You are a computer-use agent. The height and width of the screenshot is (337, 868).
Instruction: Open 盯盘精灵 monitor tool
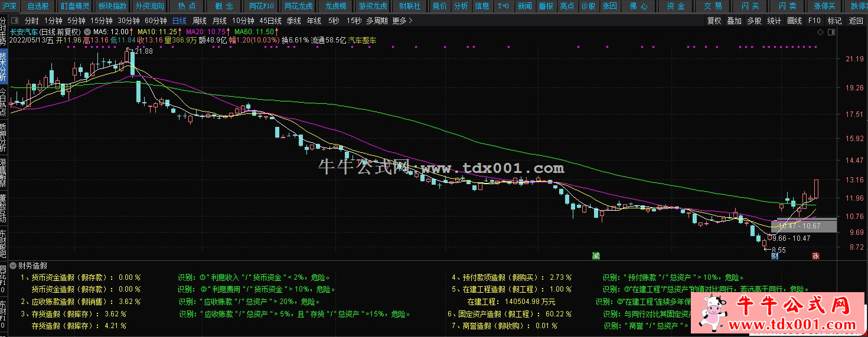click(75, 6)
